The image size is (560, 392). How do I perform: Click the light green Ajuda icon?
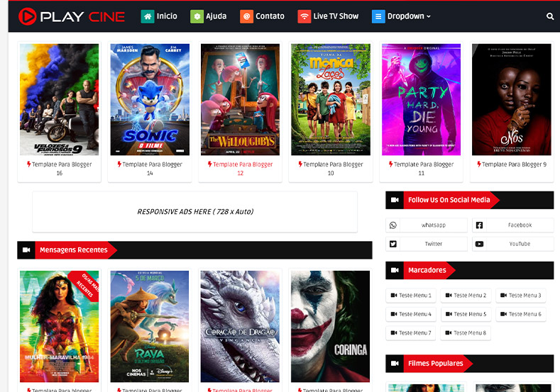(x=197, y=16)
